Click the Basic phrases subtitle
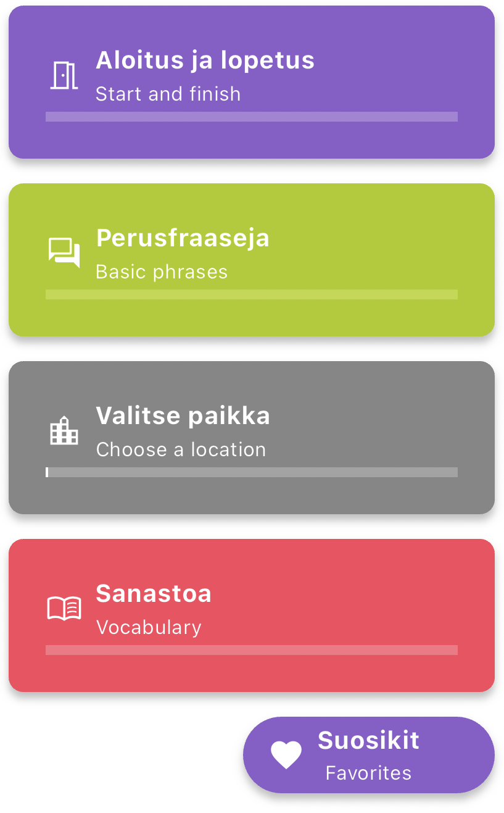504x813 pixels. 162,272
